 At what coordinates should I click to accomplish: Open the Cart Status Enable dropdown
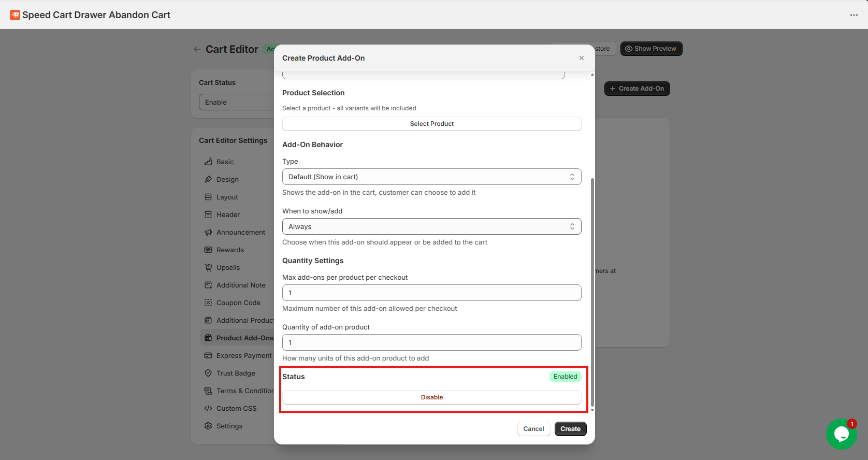236,102
